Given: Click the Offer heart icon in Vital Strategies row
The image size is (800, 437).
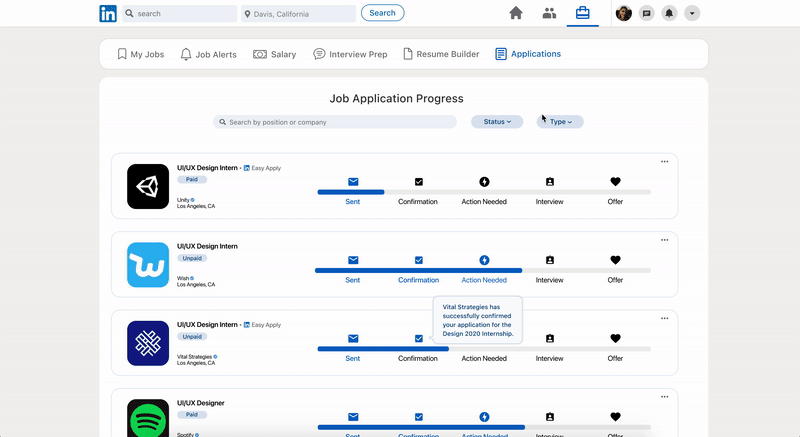Looking at the screenshot, I should click(x=615, y=339).
